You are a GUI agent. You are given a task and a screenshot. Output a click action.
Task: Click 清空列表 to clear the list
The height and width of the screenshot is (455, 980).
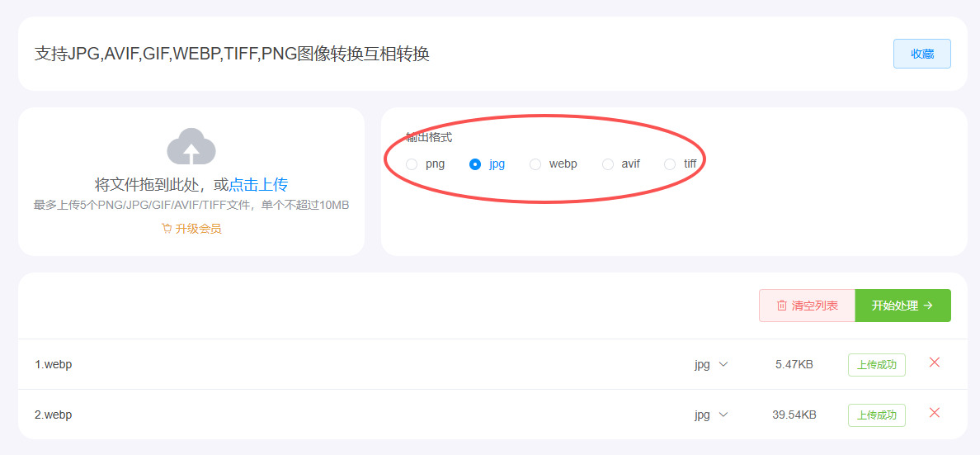point(807,306)
